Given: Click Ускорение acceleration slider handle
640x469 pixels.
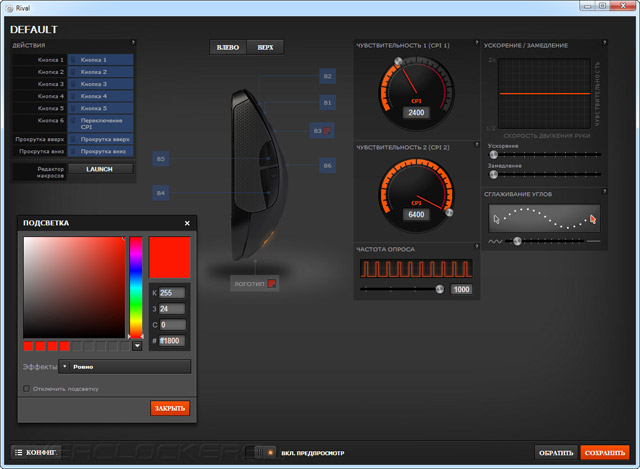Looking at the screenshot, I should pos(493,155).
